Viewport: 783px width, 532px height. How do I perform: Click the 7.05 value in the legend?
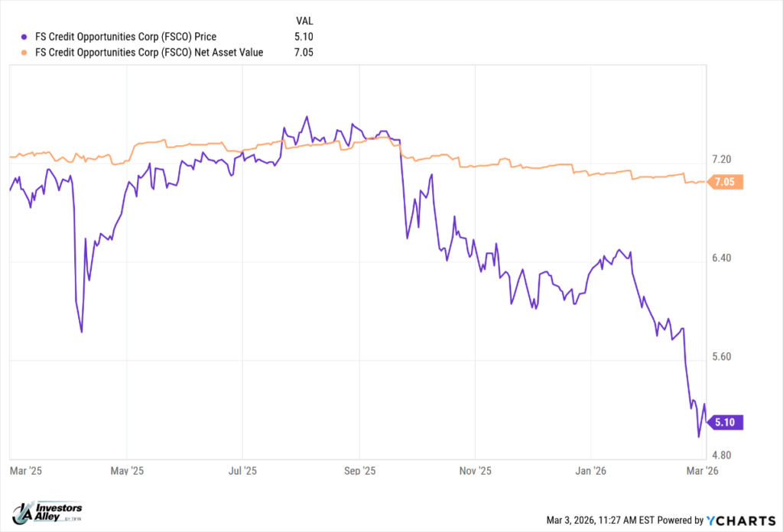coord(304,53)
